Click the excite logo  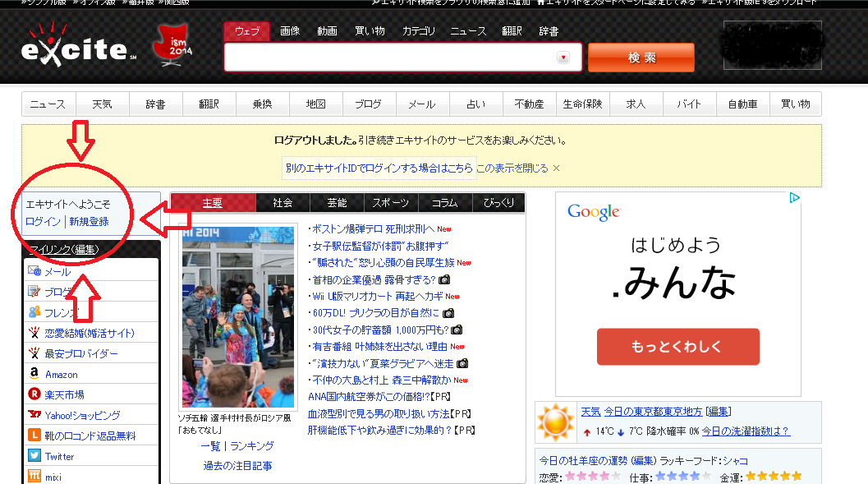pos(78,45)
